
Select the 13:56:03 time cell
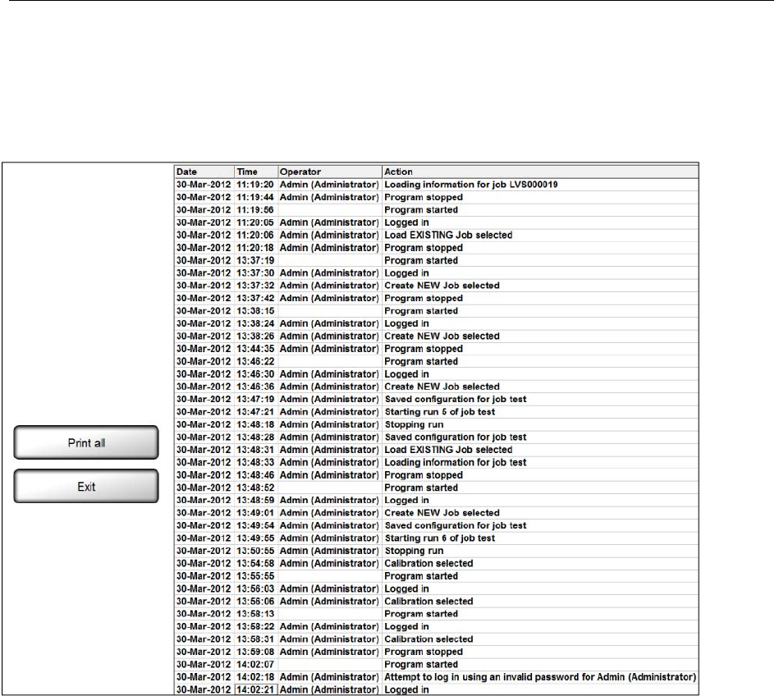point(255,588)
